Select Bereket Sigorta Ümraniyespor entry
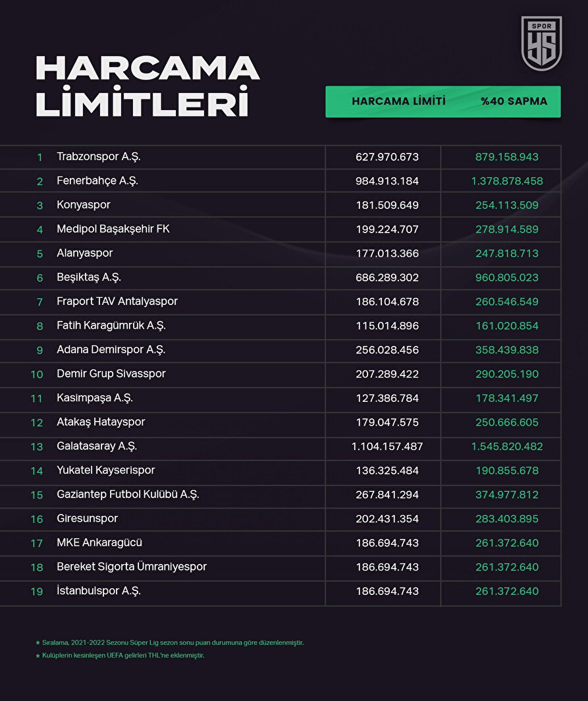Viewport: 588px width, 701px height. coord(132,567)
